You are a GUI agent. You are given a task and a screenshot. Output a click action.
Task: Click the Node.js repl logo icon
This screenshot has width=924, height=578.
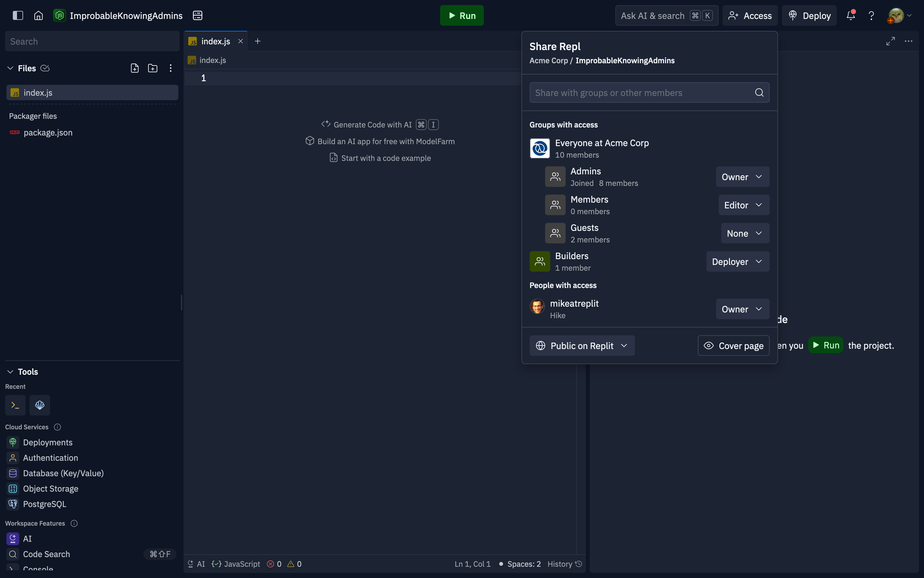pos(59,15)
